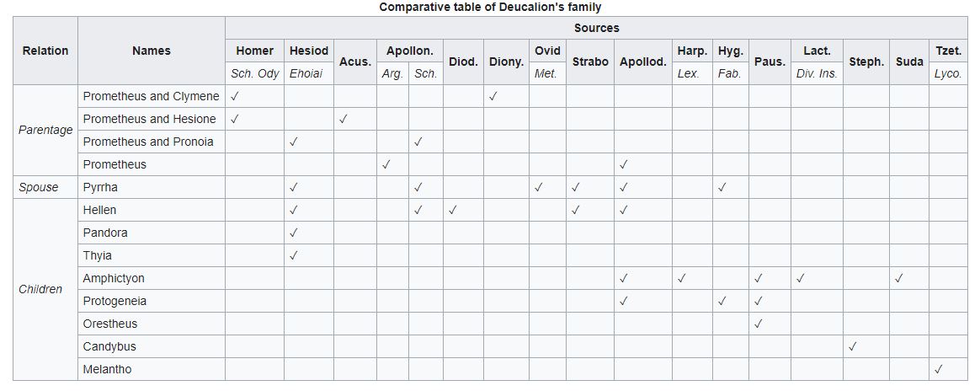Click the Names column header
The height and width of the screenshot is (391, 980).
coord(151,51)
